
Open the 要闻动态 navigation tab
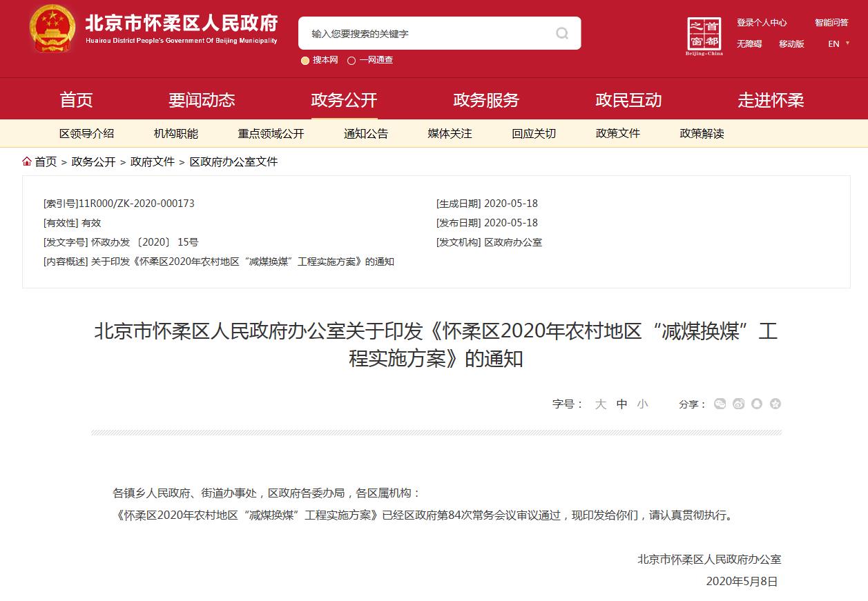(x=202, y=100)
